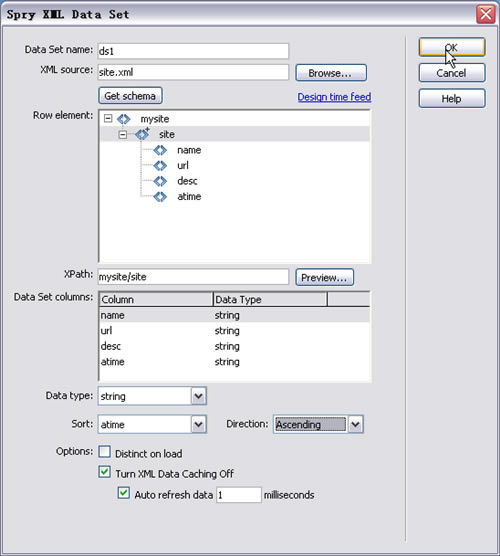
Task: Click the XPath input field
Action: [193, 277]
